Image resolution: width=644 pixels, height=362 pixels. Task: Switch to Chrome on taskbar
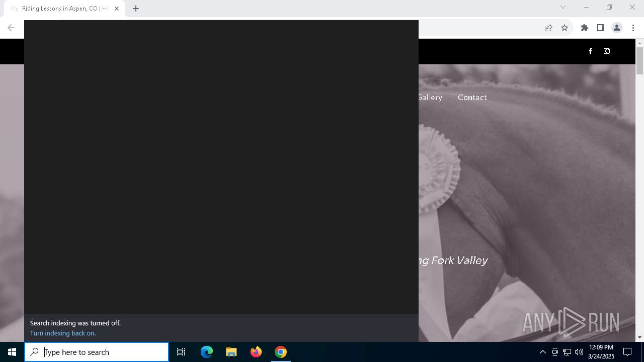click(281, 352)
